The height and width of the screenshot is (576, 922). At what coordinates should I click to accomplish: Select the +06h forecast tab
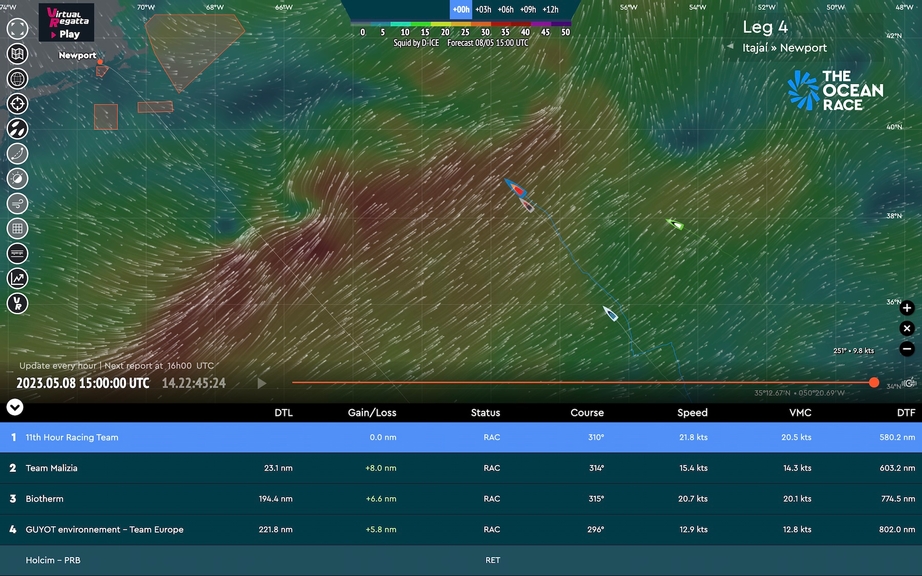[x=506, y=9]
